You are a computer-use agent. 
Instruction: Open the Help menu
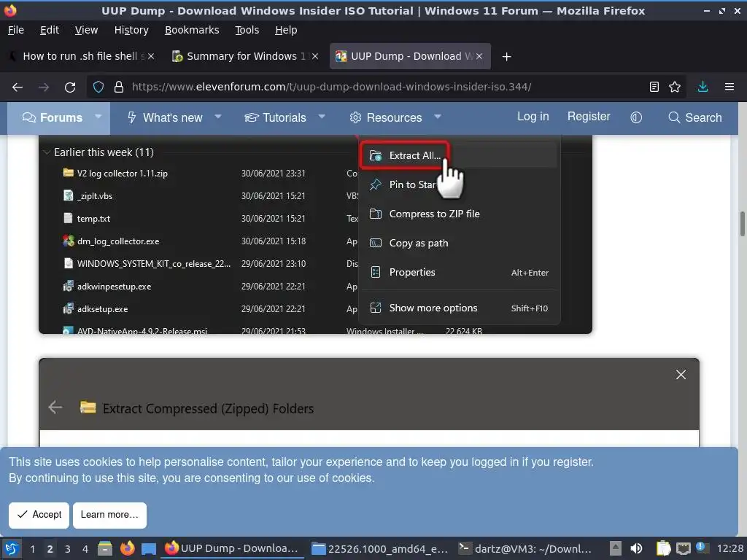(x=286, y=30)
